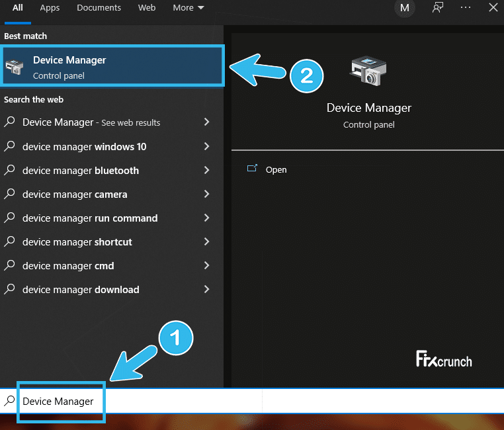Expand chevron for download suggestion
This screenshot has width=504, height=430.
pos(206,289)
